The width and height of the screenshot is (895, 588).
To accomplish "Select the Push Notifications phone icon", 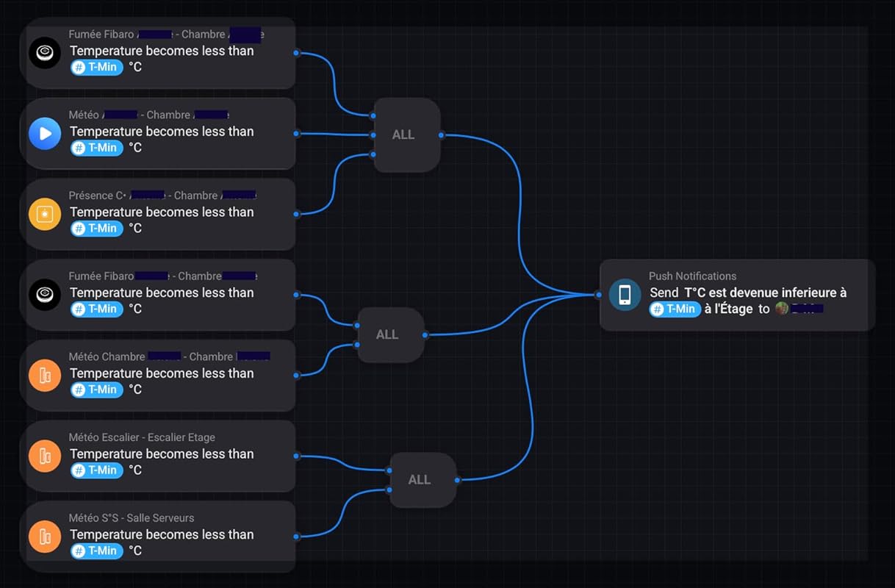I will pos(625,295).
